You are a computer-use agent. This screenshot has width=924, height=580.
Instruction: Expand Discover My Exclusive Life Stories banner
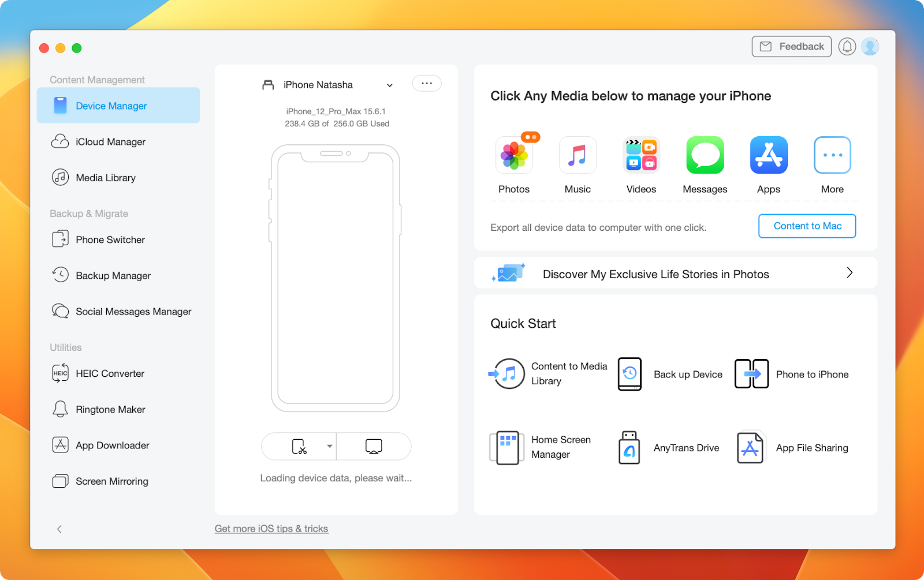click(676, 273)
